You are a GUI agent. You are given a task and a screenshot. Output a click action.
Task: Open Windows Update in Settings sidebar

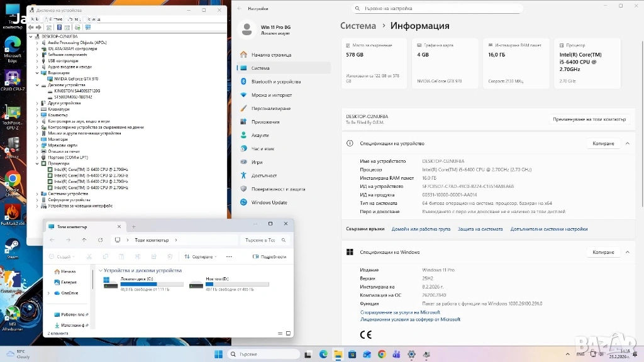coord(269,202)
